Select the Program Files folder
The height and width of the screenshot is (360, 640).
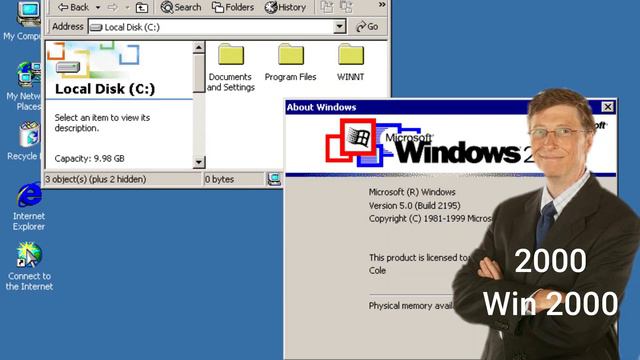291,62
